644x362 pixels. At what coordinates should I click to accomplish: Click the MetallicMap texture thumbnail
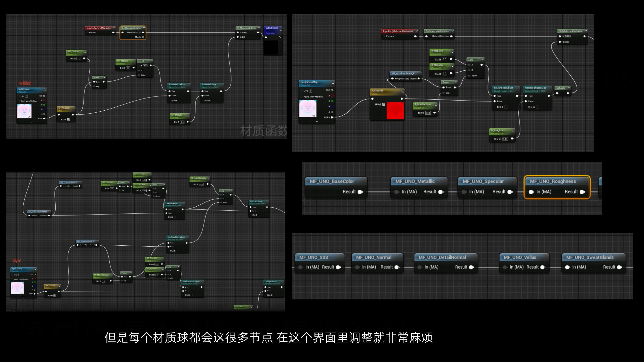(x=24, y=111)
